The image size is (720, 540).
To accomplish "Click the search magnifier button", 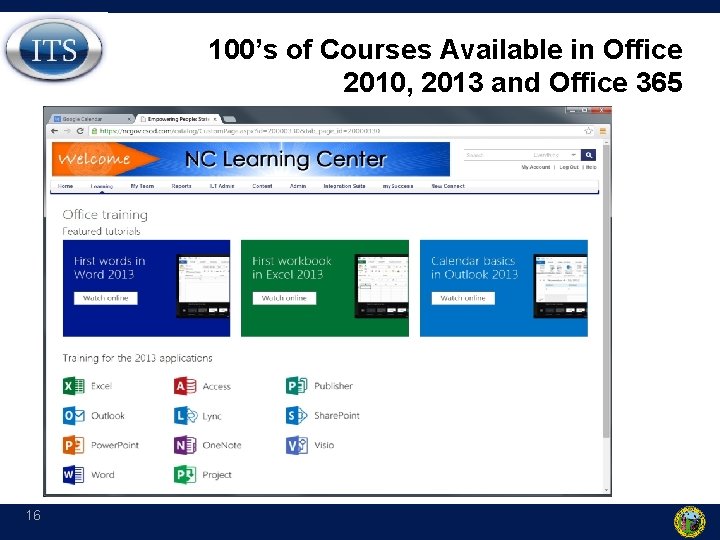I will [588, 155].
